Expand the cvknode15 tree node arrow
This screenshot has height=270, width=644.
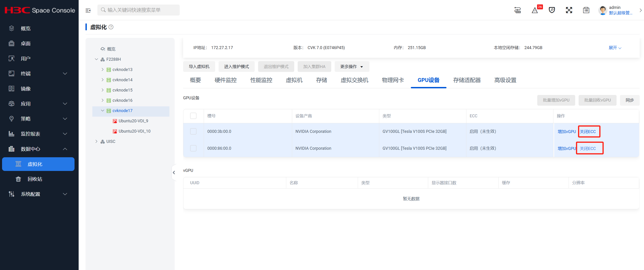click(102, 90)
